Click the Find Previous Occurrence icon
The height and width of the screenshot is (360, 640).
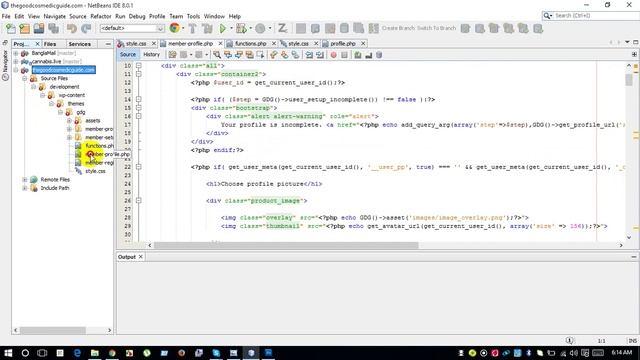click(228, 55)
